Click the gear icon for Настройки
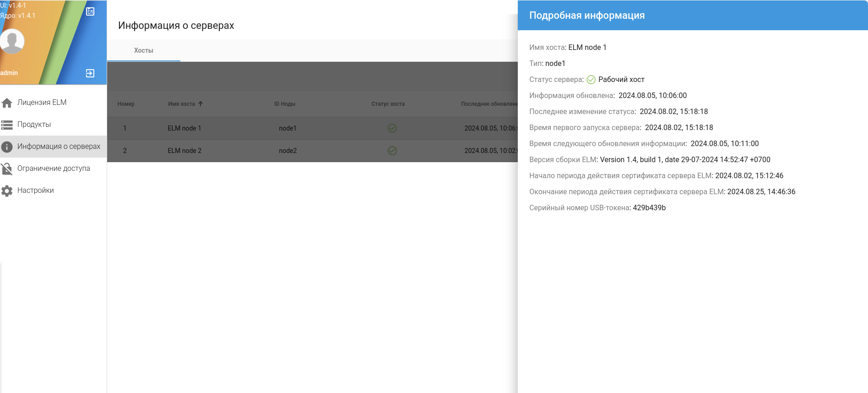 tap(7, 191)
